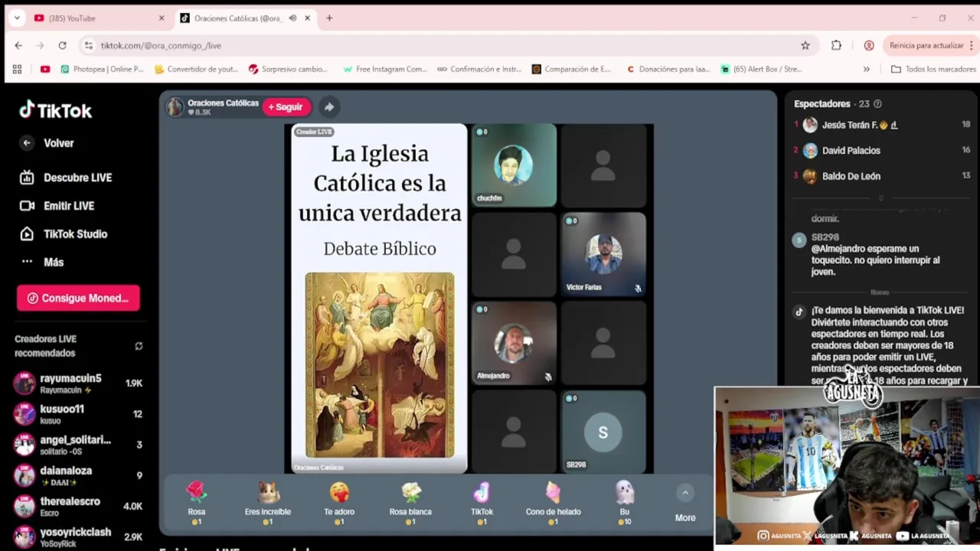Close the Oraciones Católicas tab
The width and height of the screenshot is (980, 551).
click(308, 18)
